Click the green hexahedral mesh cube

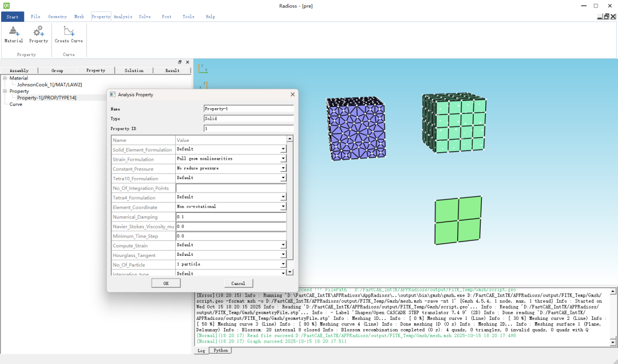pos(454,122)
